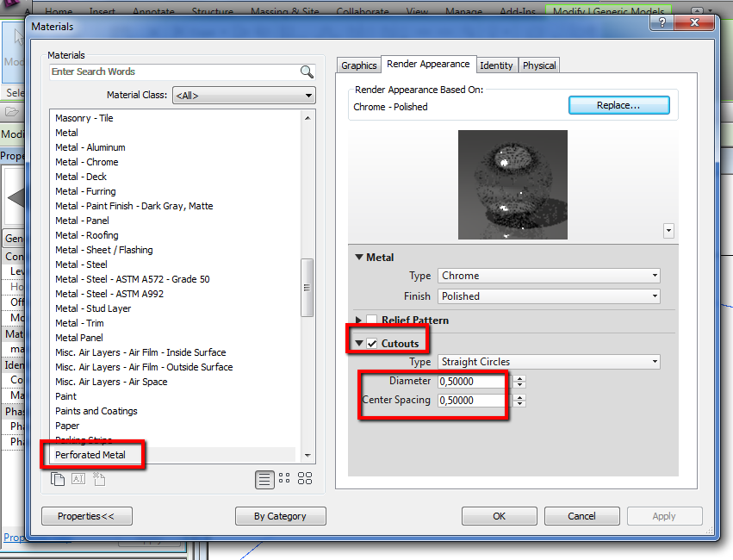The width and height of the screenshot is (733, 560).
Task: Increase Diameter with the up spinner
Action: (519, 378)
